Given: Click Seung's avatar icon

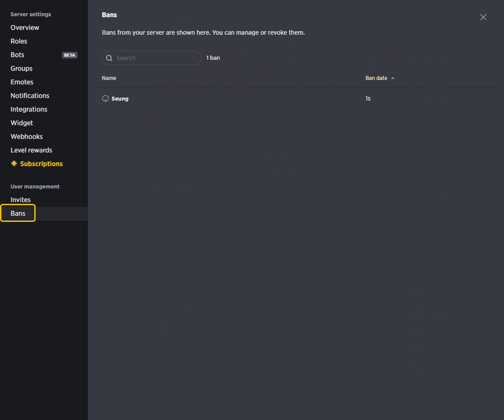Looking at the screenshot, I should click(x=105, y=99).
